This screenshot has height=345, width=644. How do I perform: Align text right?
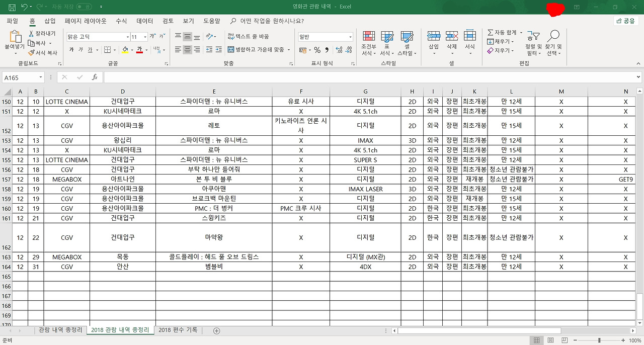point(197,50)
